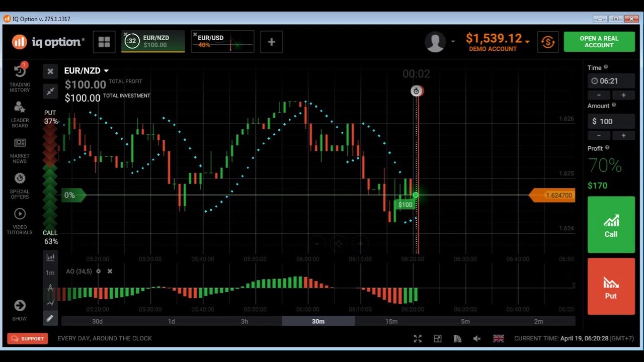The image size is (644, 362).
Task: Click the $100 open position marker
Action: point(405,205)
